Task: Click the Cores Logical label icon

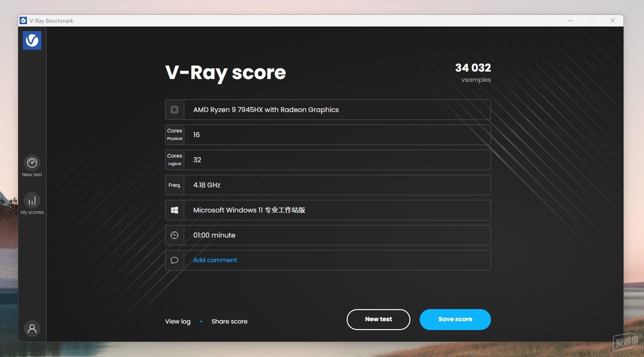Action: pos(174,160)
